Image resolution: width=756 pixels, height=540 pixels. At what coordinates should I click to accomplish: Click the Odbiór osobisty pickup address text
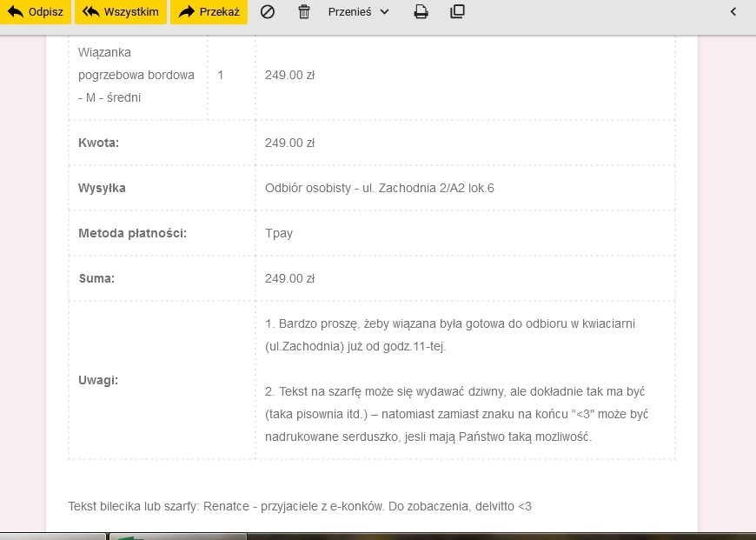coord(379,188)
